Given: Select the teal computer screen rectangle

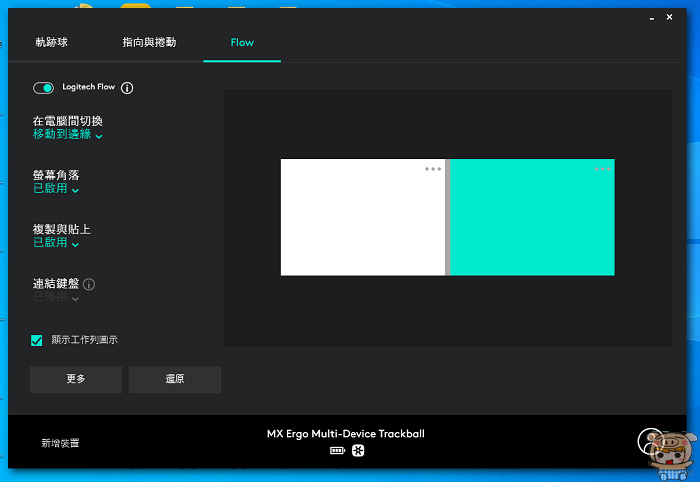Looking at the screenshot, I should pos(531,222).
